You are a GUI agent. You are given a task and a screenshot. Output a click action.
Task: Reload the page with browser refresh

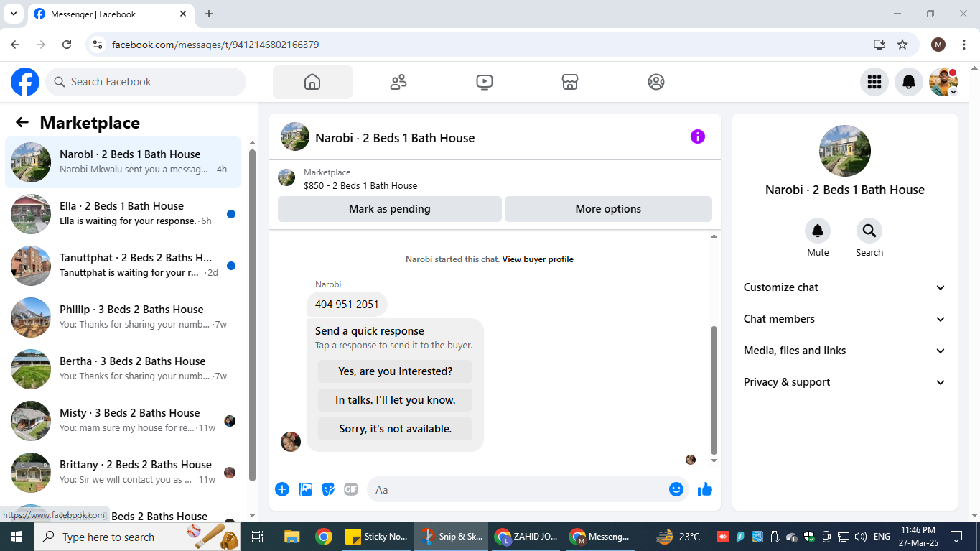pos(67,45)
